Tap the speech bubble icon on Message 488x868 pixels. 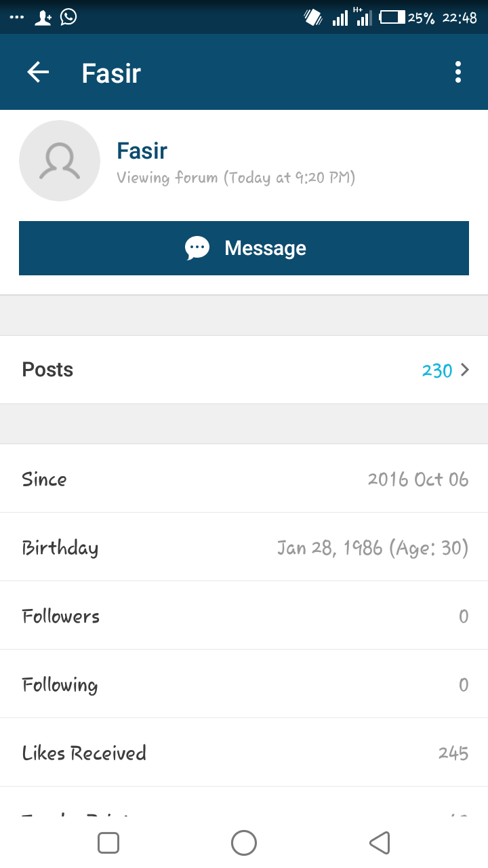(197, 248)
